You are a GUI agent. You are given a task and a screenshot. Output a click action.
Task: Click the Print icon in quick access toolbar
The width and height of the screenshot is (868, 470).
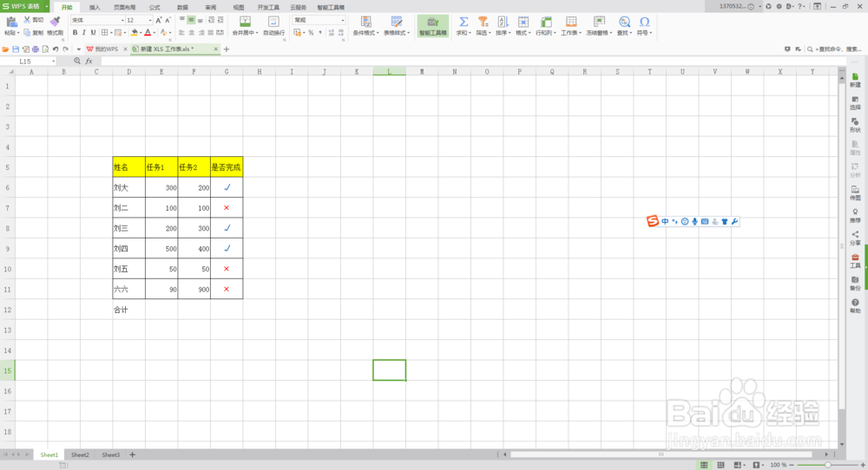click(36, 49)
